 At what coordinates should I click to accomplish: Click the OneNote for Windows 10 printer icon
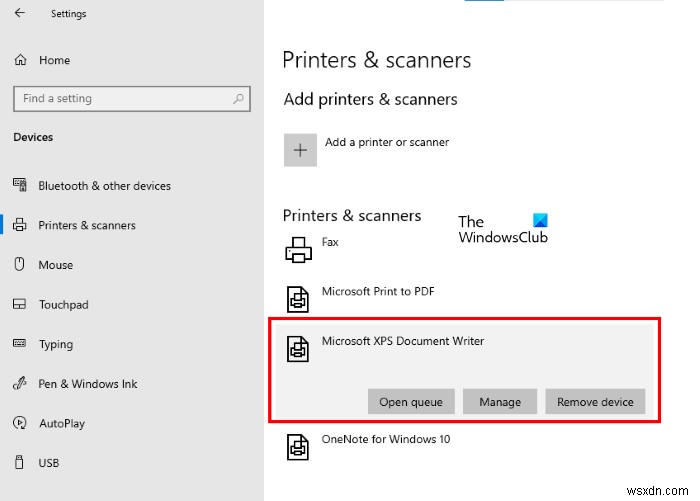click(x=298, y=447)
